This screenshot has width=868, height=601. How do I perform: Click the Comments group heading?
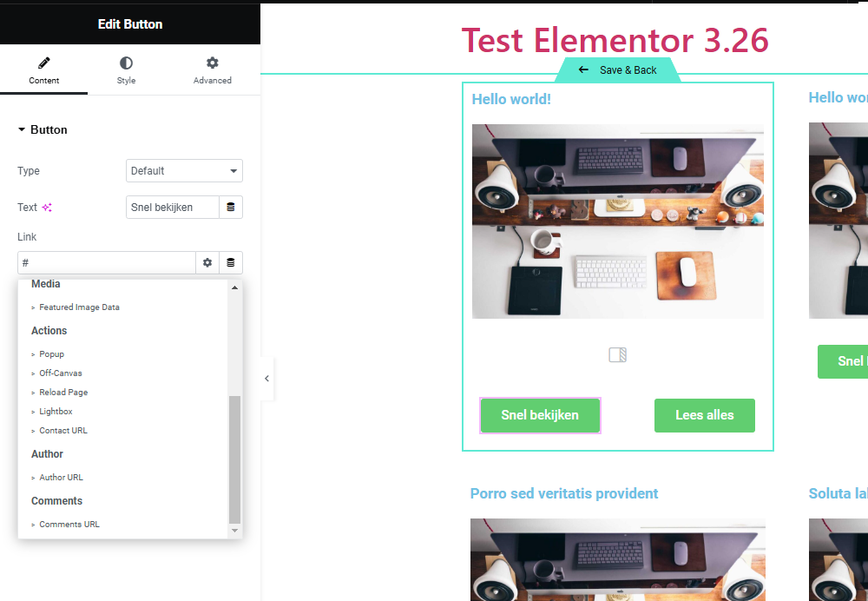pyautogui.click(x=56, y=501)
